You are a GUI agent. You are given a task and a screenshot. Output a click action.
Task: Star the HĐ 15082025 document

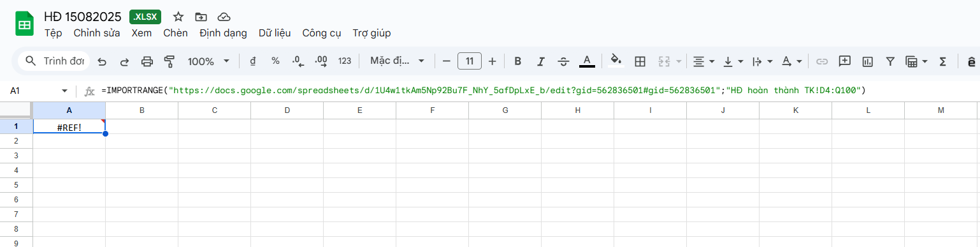pos(178,17)
